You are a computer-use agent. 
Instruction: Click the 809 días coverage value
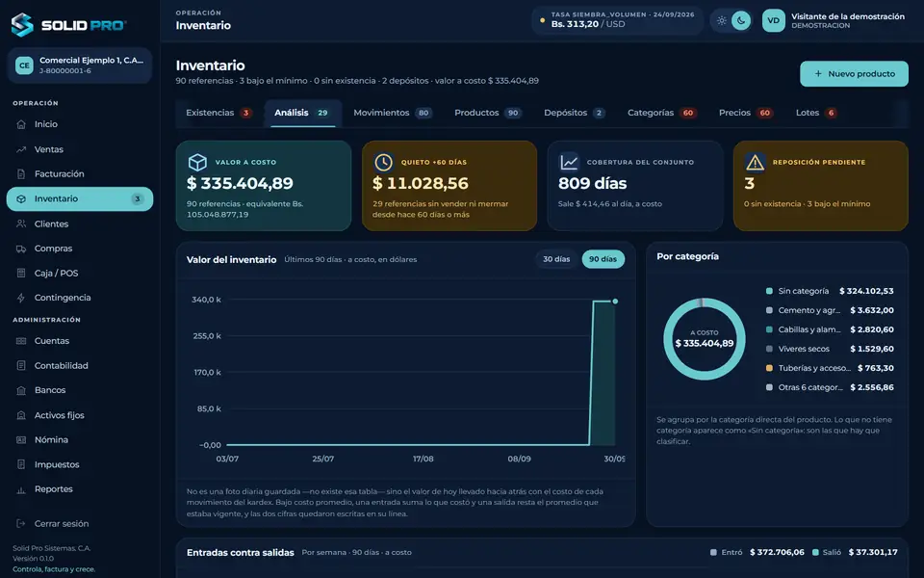(592, 183)
